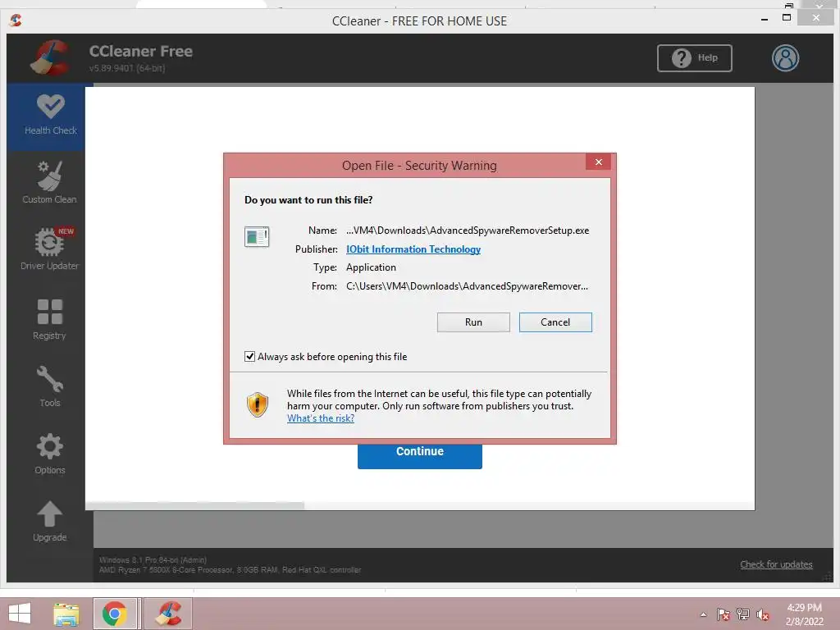Show hidden system tray icons
The width and height of the screenshot is (840, 630).
[703, 614]
